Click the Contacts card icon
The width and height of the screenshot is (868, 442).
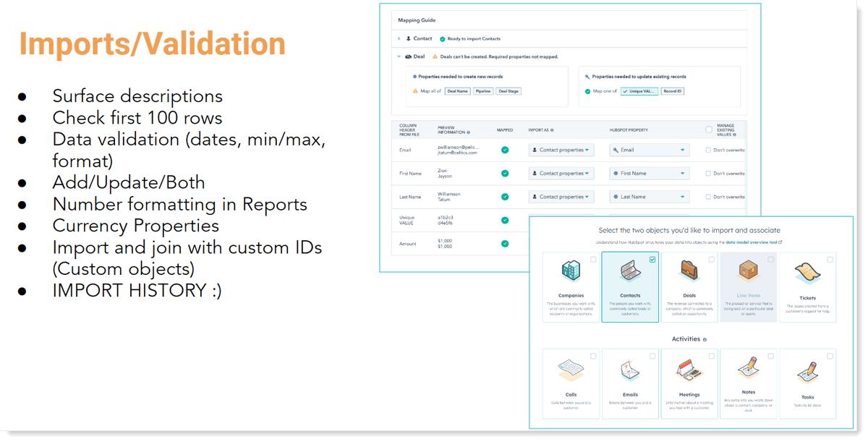tap(630, 272)
